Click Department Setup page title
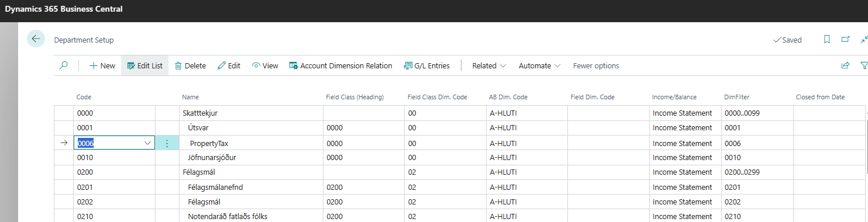This screenshot has height=222, width=868. pos(84,40)
